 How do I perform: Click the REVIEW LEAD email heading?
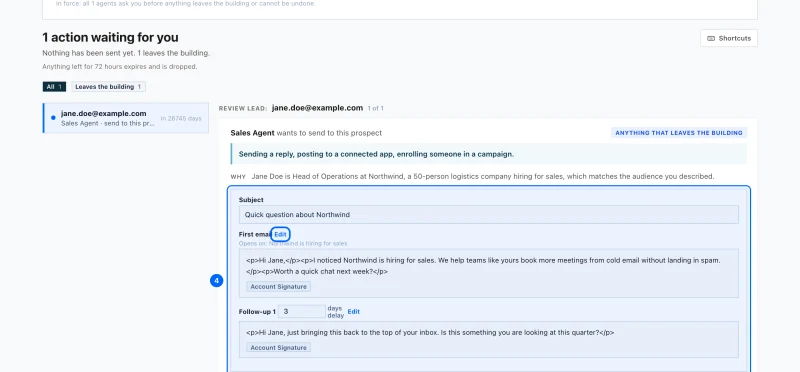[x=317, y=108]
